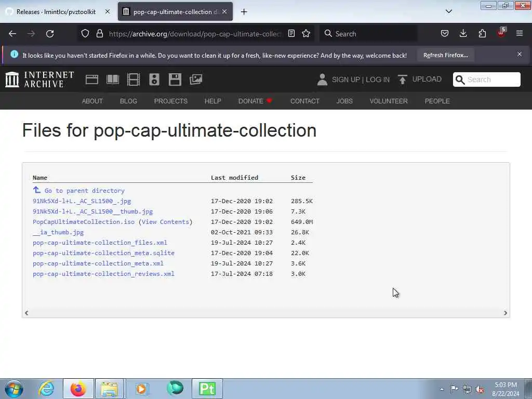Open pop-cap-ultimate-collection_files.xml link
Viewport: 532px width, 399px height.
click(x=100, y=243)
